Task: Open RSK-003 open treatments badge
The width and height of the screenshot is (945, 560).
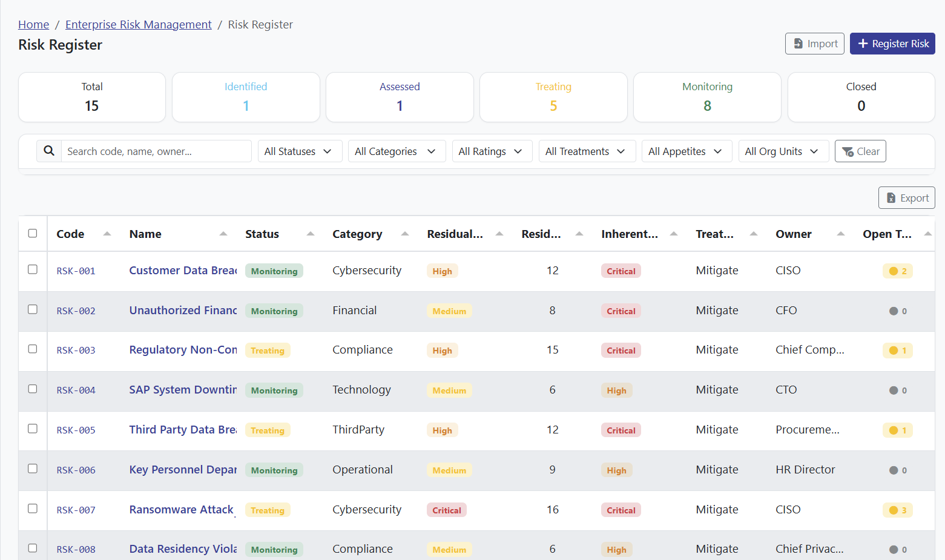Action: (898, 351)
